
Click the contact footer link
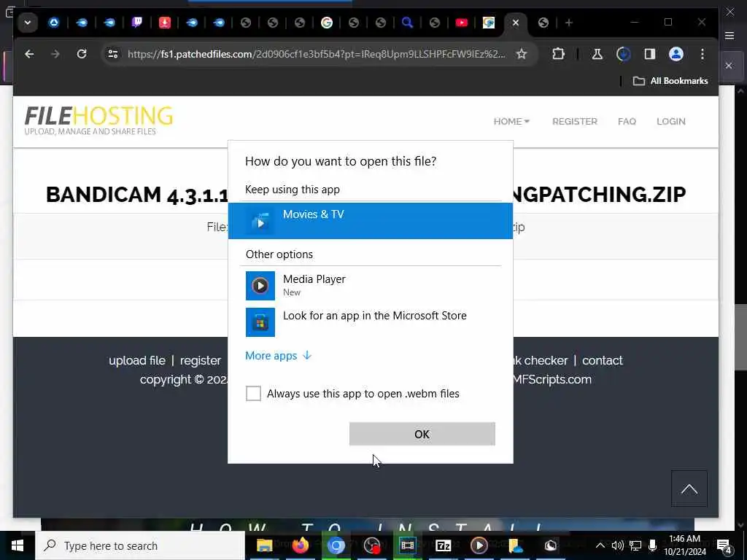tap(602, 360)
